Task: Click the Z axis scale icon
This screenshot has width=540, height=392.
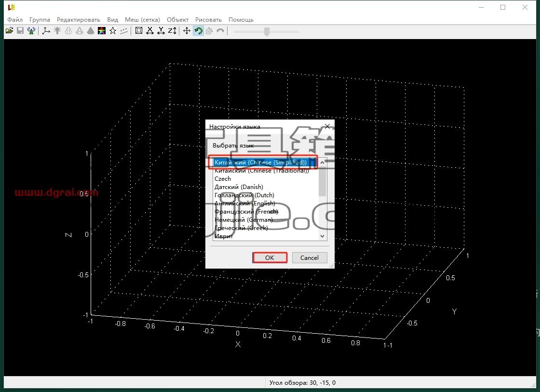Action: pos(172,31)
